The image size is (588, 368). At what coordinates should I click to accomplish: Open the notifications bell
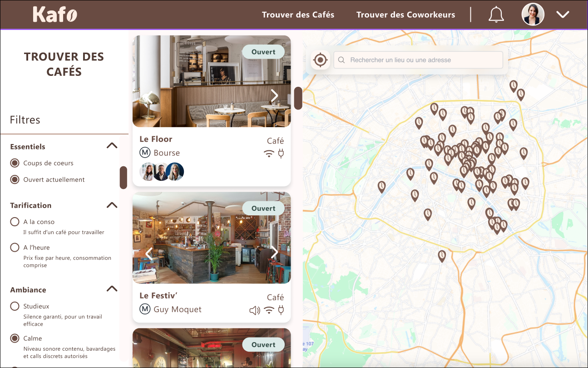pos(496,15)
